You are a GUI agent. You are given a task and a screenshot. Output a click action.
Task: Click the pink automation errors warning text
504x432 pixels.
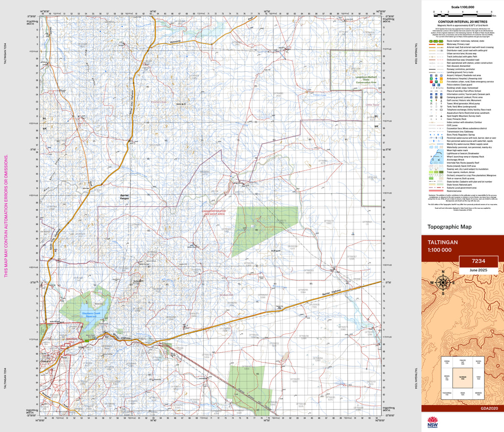point(6,216)
